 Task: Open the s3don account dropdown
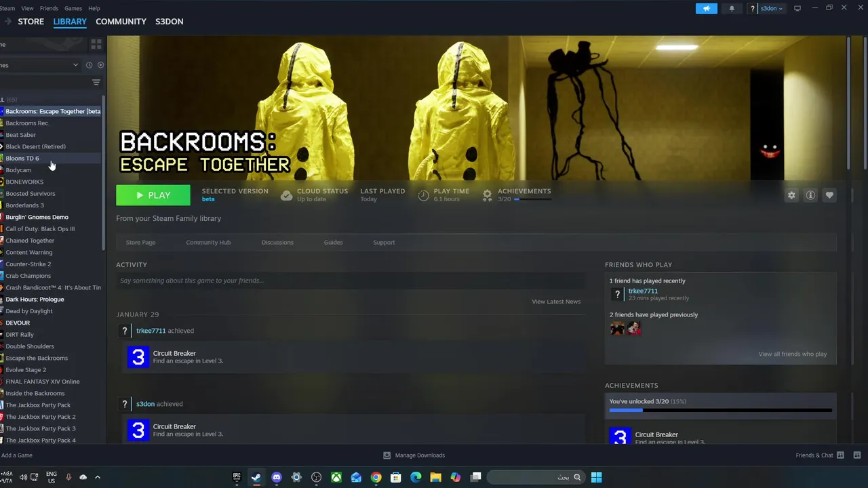(771, 8)
